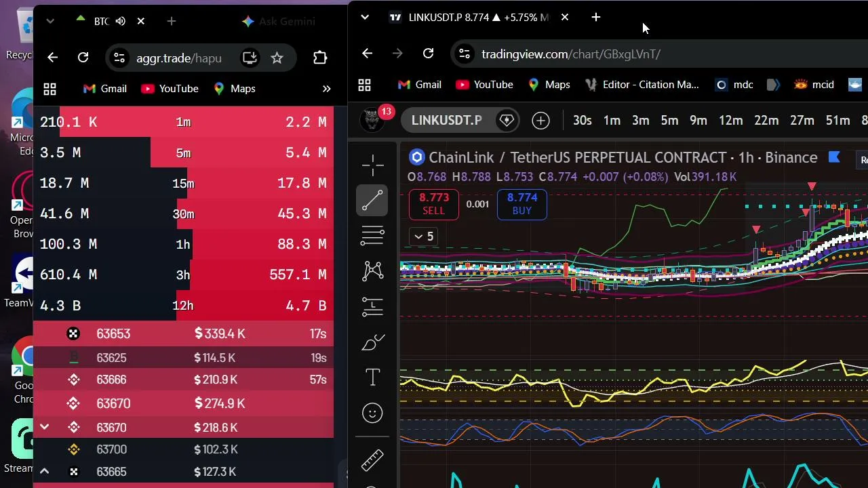
Task: Open extensions menu in the aggr.trade window
Action: click(x=320, y=58)
